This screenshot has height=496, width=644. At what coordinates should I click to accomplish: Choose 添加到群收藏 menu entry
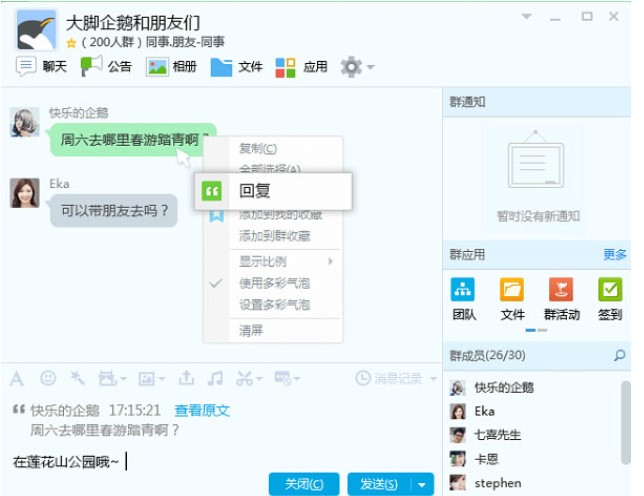[273, 236]
